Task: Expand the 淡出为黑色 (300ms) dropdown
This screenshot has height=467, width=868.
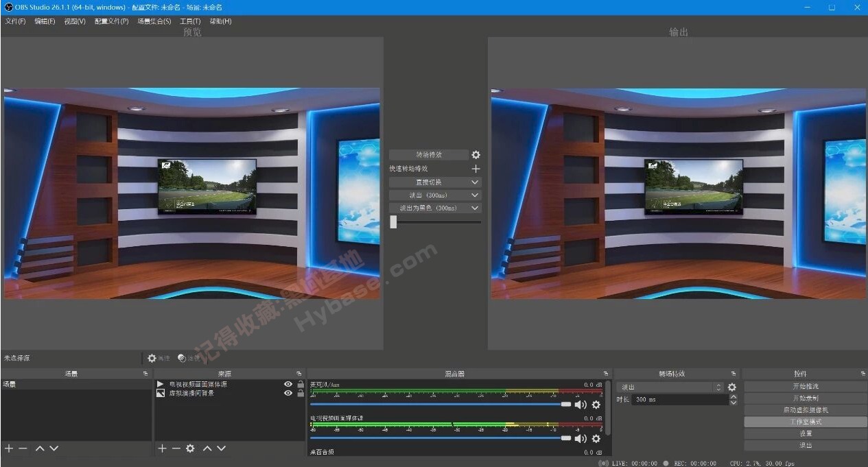Action: pos(434,208)
